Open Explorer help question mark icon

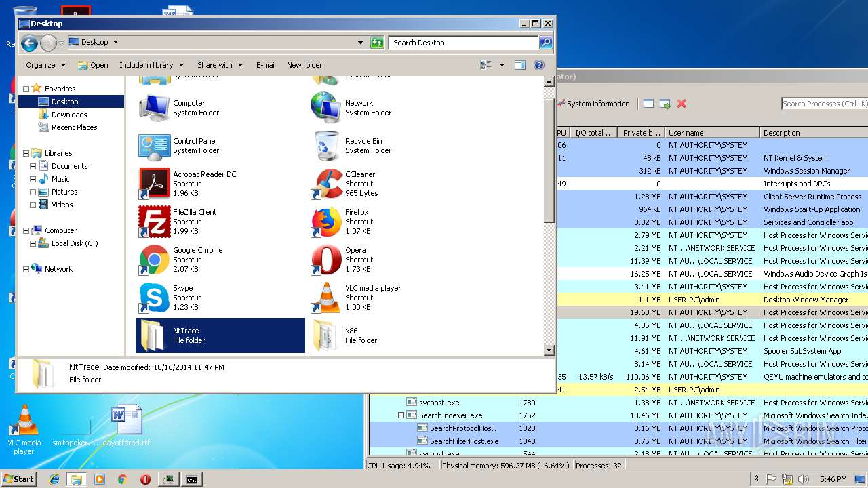tap(539, 65)
